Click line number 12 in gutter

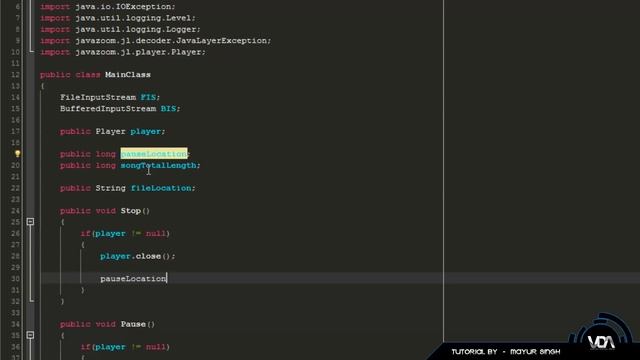pos(15,75)
